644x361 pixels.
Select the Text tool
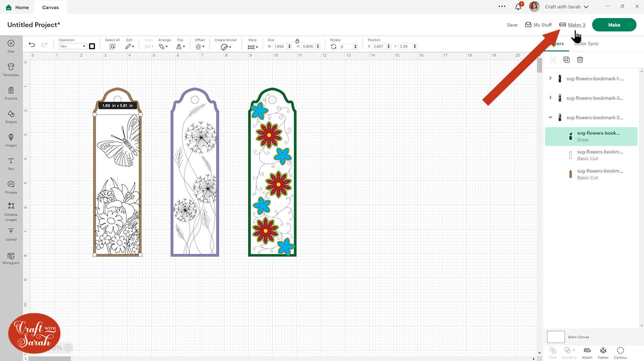tap(11, 164)
